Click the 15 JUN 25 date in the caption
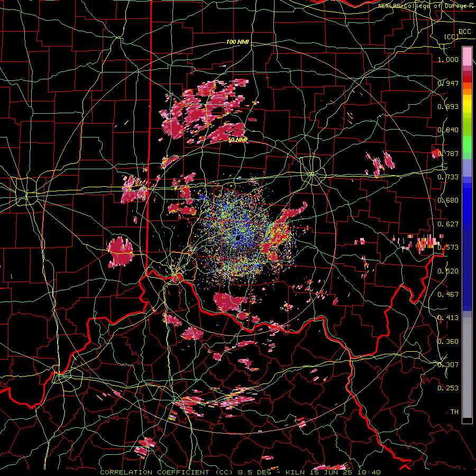The image size is (476, 476). [x=331, y=472]
